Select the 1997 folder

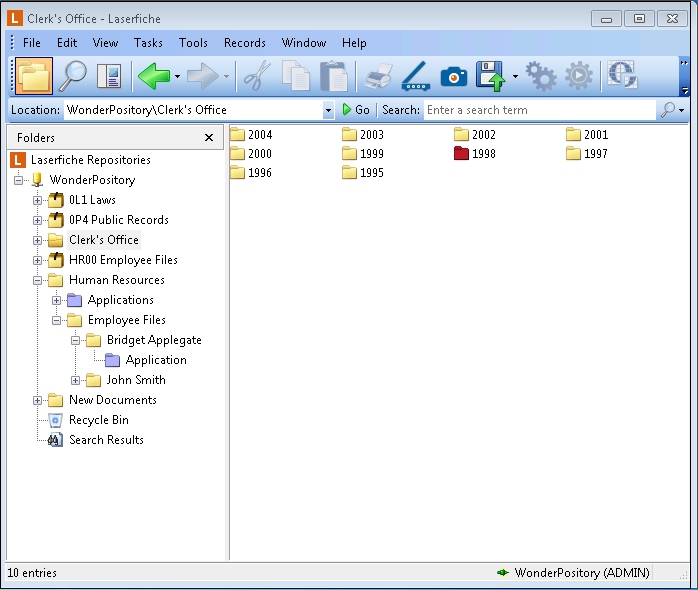click(x=587, y=154)
